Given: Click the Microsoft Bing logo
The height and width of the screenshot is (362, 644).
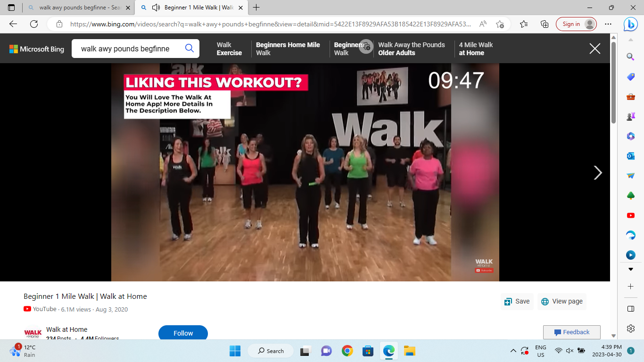Looking at the screenshot, I should [36, 49].
